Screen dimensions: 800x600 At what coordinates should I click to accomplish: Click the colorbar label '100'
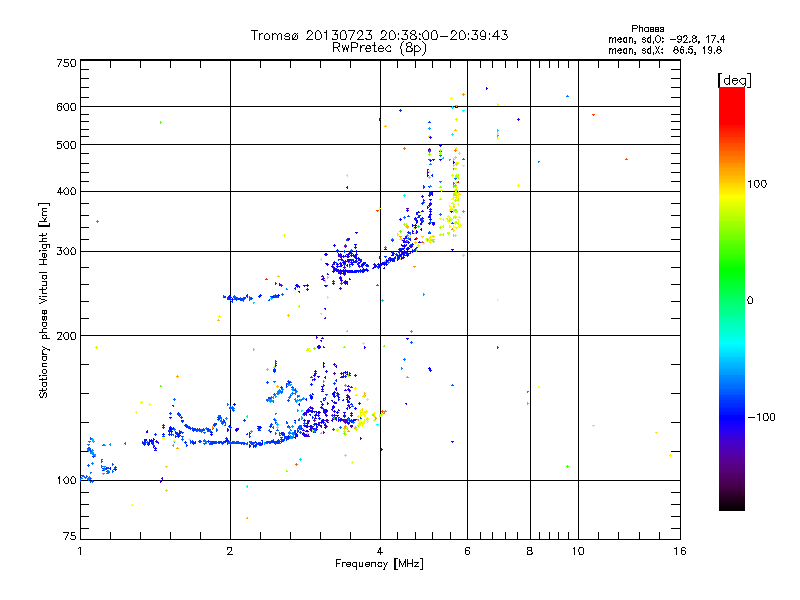(x=757, y=184)
